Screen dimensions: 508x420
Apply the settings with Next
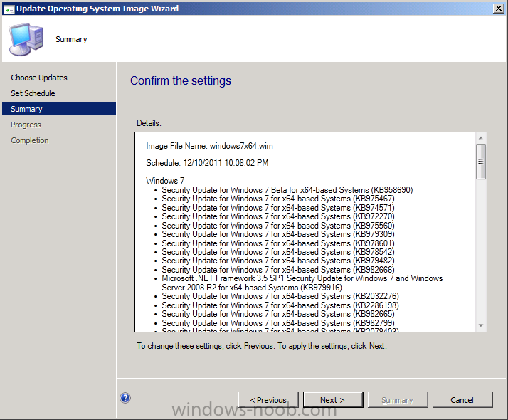(x=333, y=400)
